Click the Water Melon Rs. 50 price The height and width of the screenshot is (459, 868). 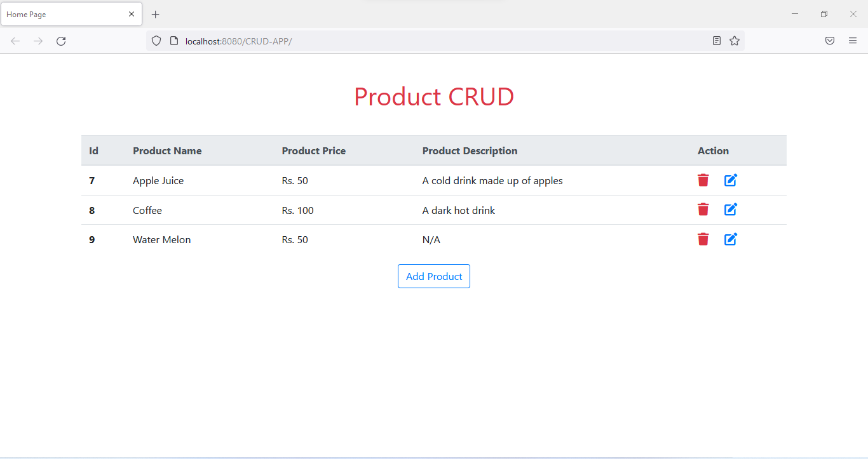295,240
